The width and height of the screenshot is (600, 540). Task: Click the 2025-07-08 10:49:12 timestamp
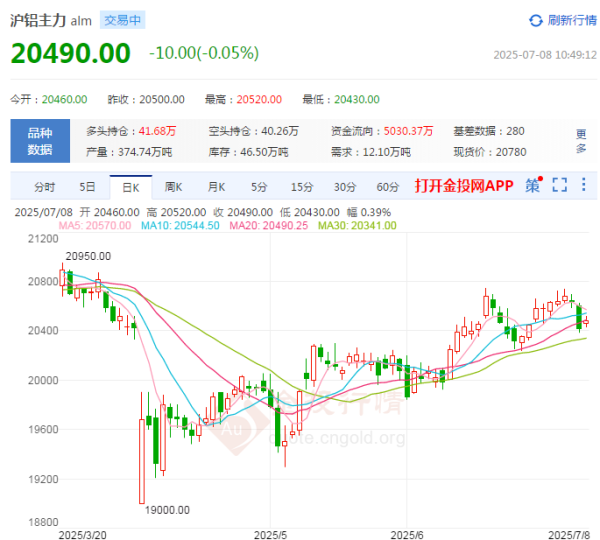pos(545,55)
